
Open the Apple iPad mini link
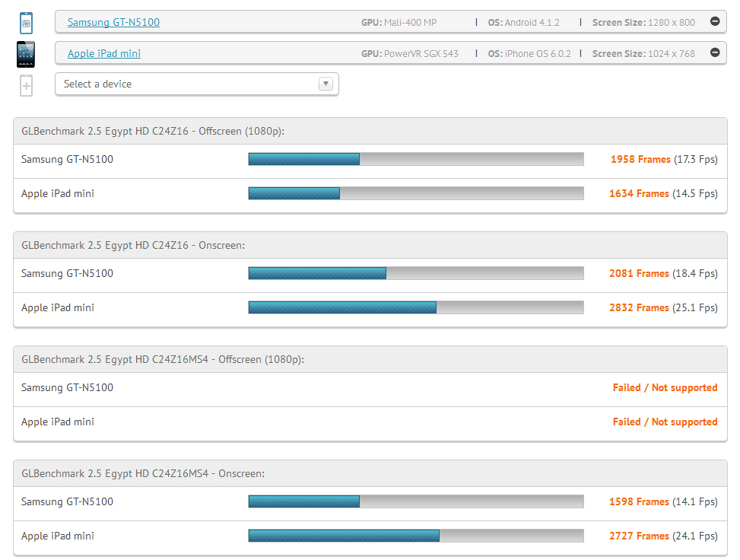pyautogui.click(x=104, y=53)
